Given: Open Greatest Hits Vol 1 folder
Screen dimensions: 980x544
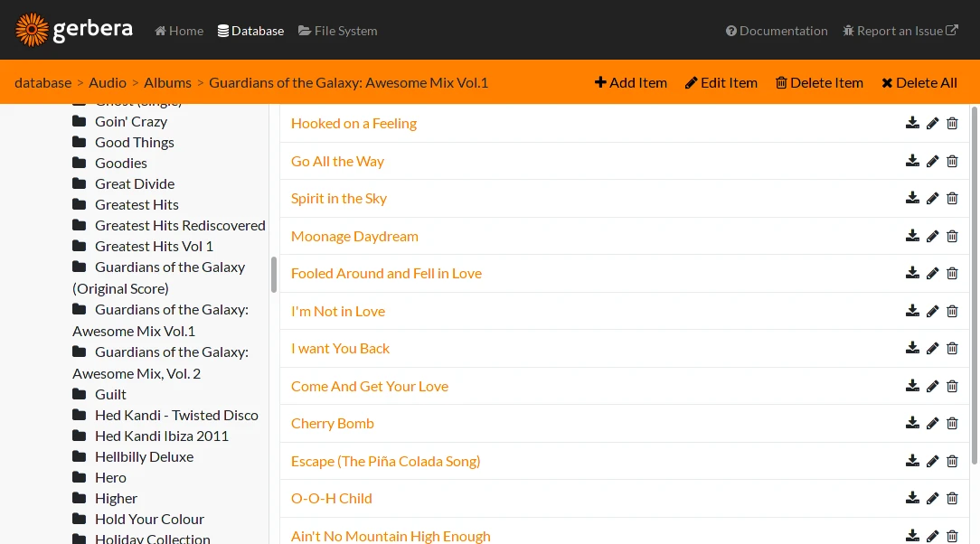Looking at the screenshot, I should tap(143, 246).
